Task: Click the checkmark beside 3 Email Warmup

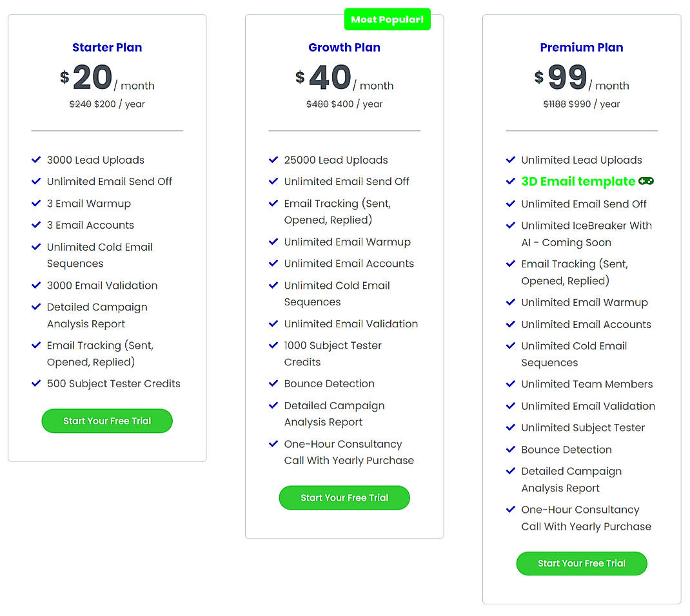Action: click(36, 203)
